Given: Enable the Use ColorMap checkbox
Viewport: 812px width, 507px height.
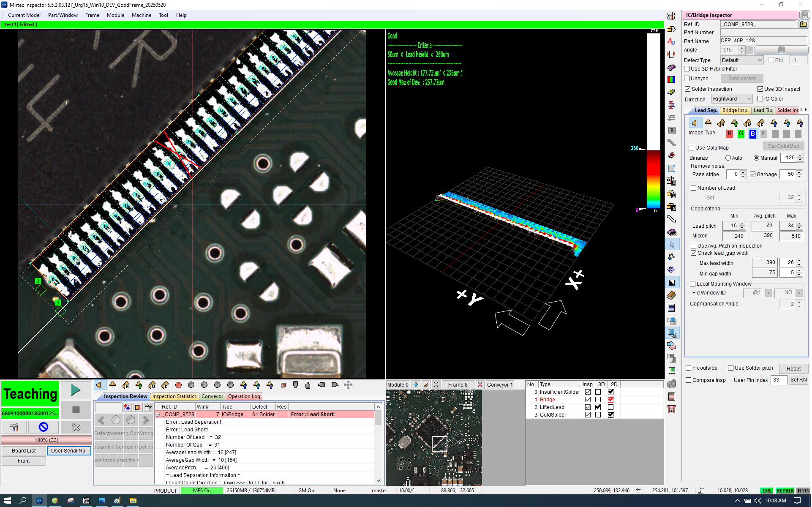Looking at the screenshot, I should pos(692,148).
